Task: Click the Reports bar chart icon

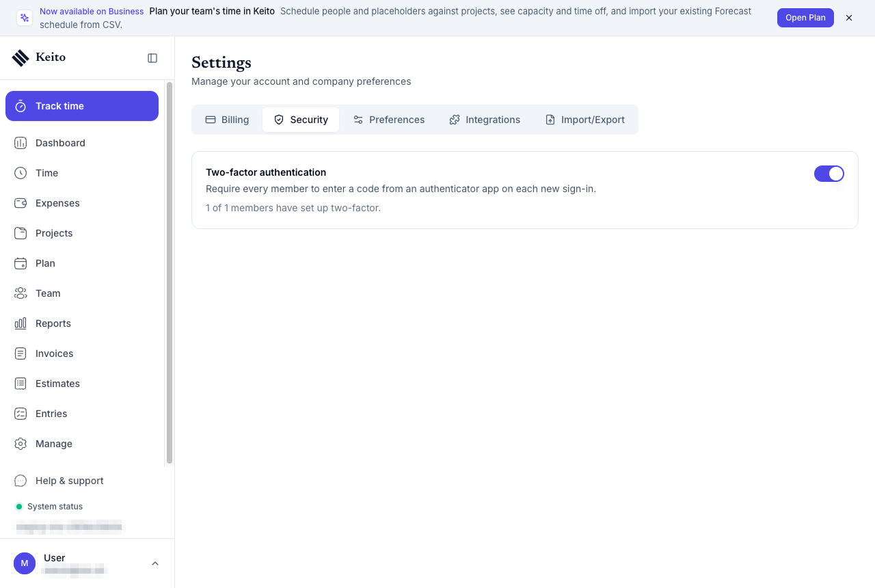Action: tap(21, 323)
